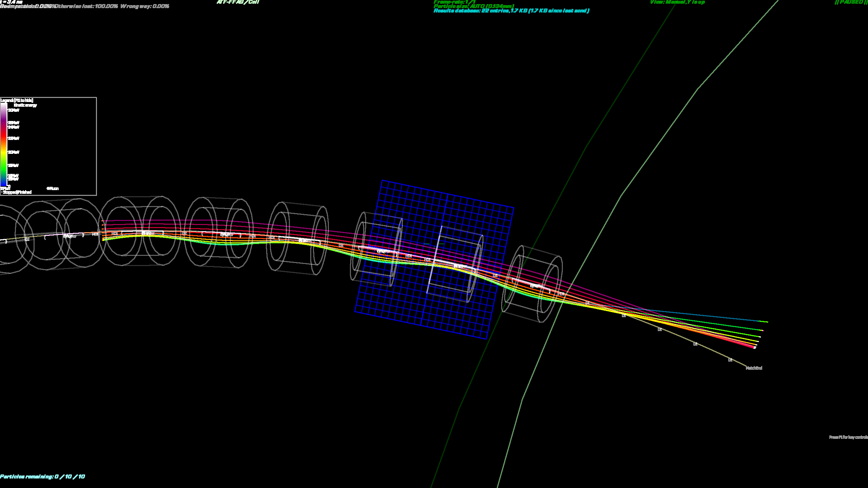Click the t = 3.4 ns time readout

(11, 2)
